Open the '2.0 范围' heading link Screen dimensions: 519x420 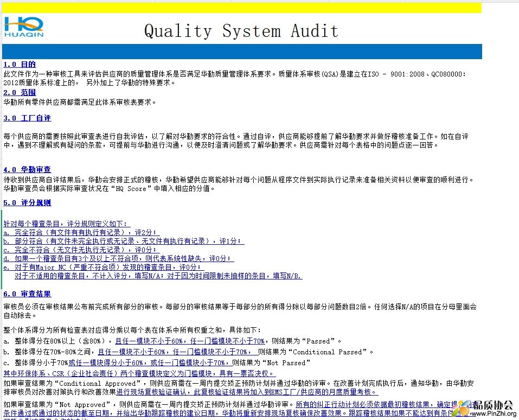click(20, 92)
